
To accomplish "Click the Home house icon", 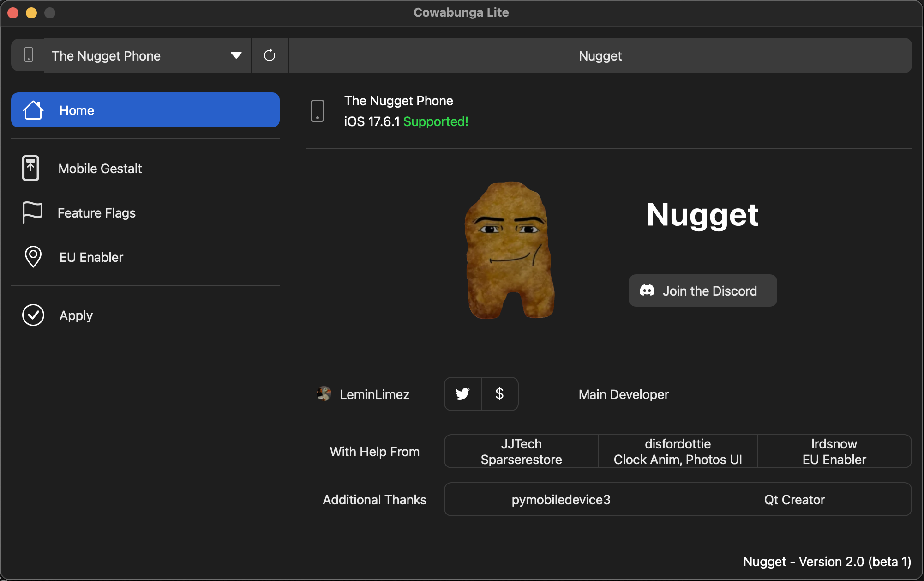I will point(33,110).
